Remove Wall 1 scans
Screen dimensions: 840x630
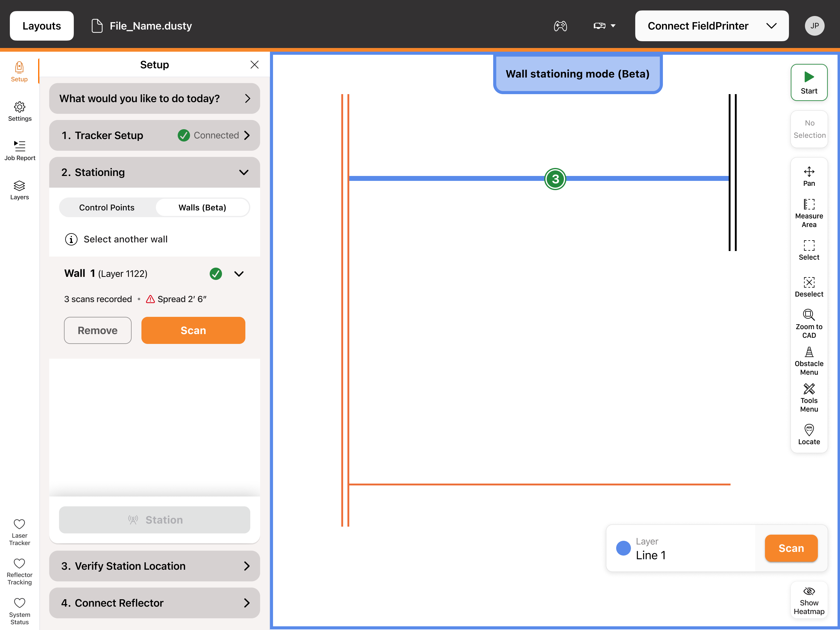tap(97, 330)
